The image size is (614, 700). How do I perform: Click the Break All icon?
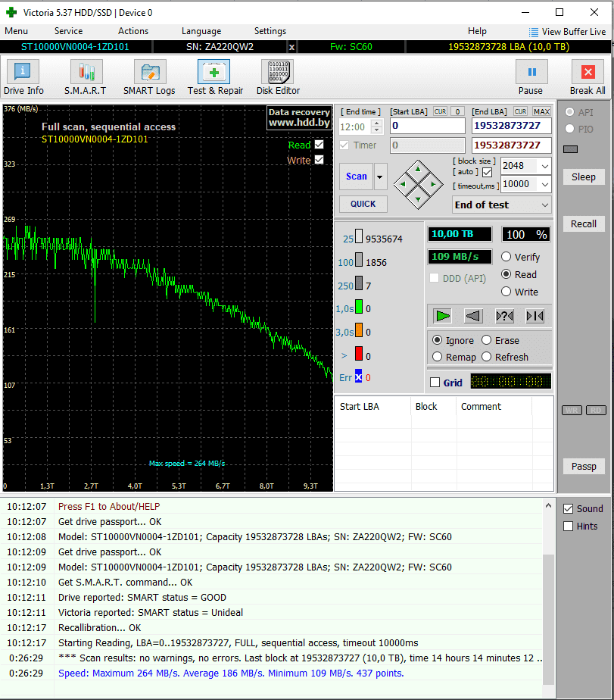pos(588,77)
